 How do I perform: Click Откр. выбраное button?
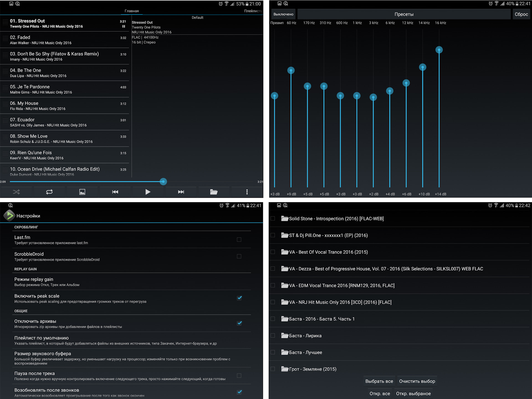(x=413, y=393)
